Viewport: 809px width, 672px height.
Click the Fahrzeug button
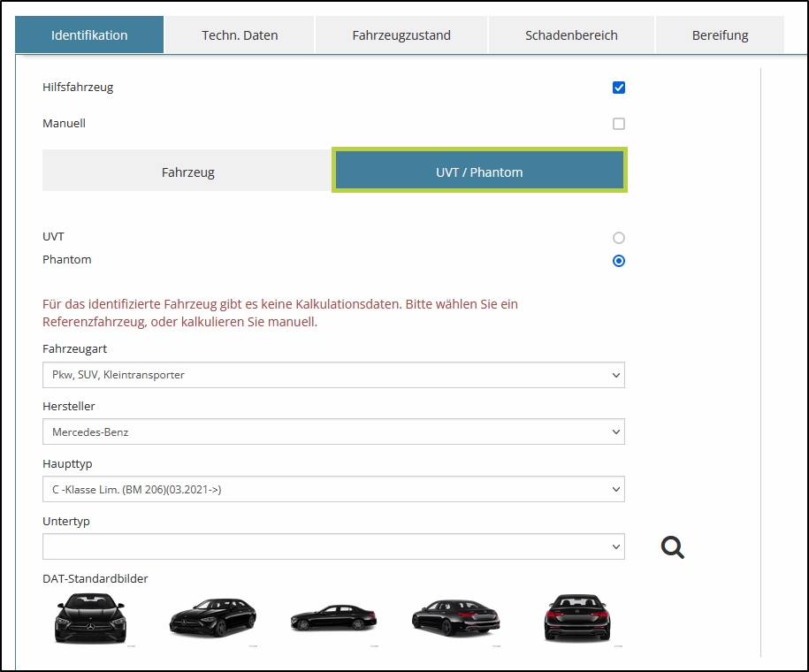(x=187, y=172)
